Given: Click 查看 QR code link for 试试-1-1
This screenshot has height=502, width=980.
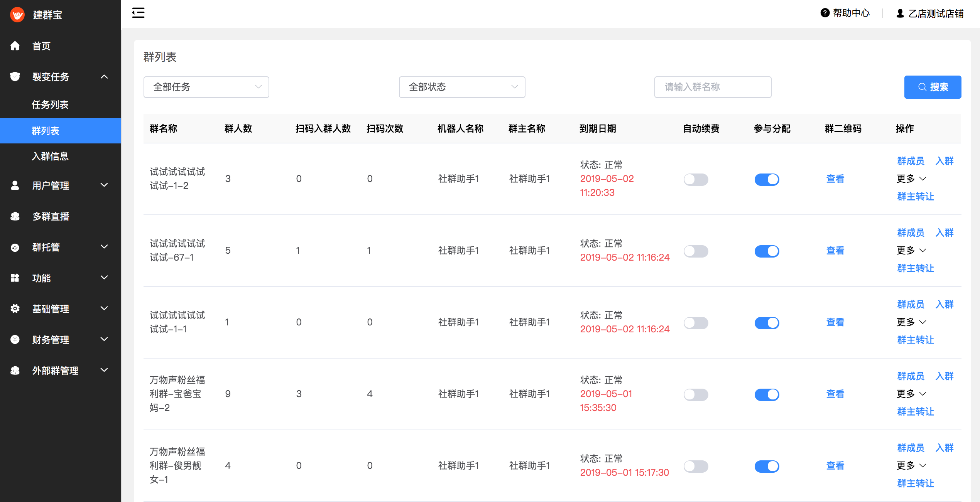Looking at the screenshot, I should click(x=835, y=322).
